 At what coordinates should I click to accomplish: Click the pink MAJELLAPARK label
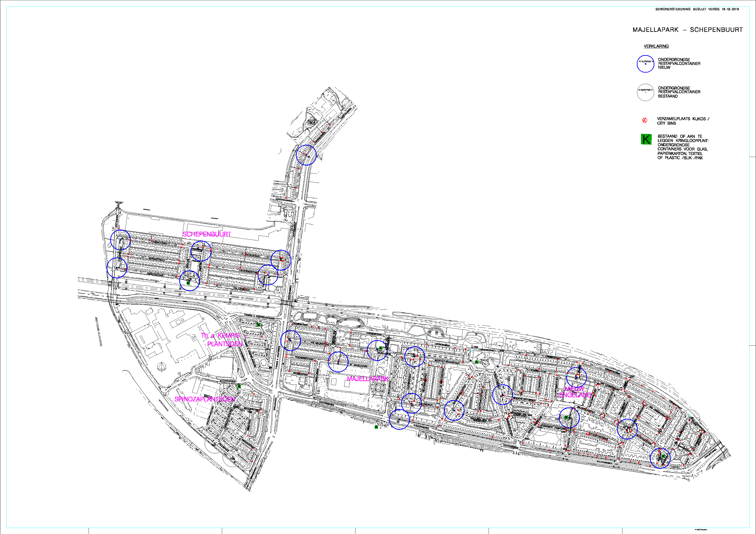368,379
